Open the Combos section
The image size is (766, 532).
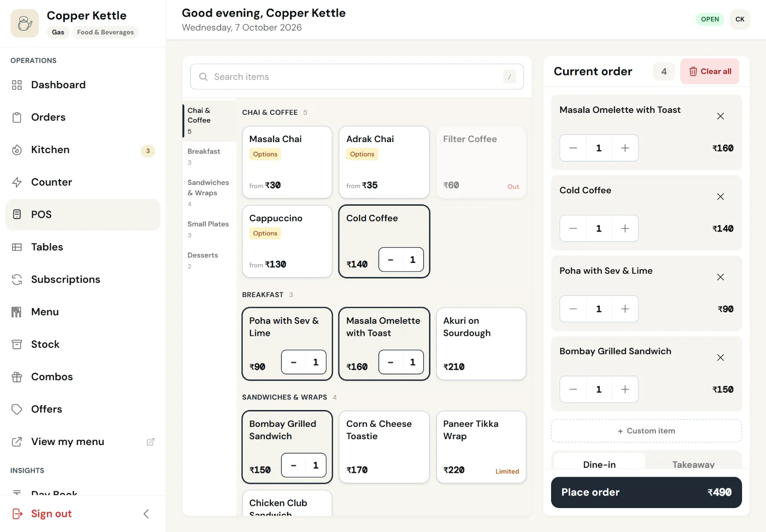coord(82,377)
